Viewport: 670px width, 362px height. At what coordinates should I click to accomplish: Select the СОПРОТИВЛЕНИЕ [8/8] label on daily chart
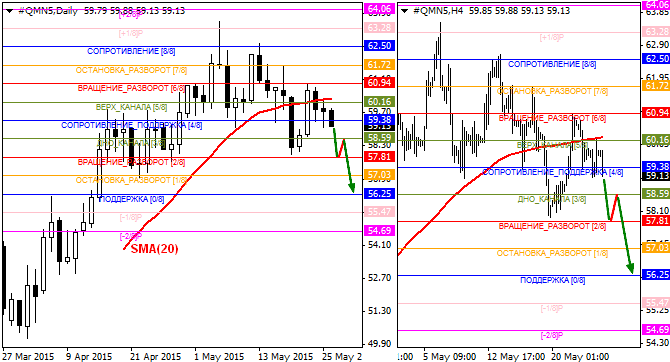click(x=131, y=51)
